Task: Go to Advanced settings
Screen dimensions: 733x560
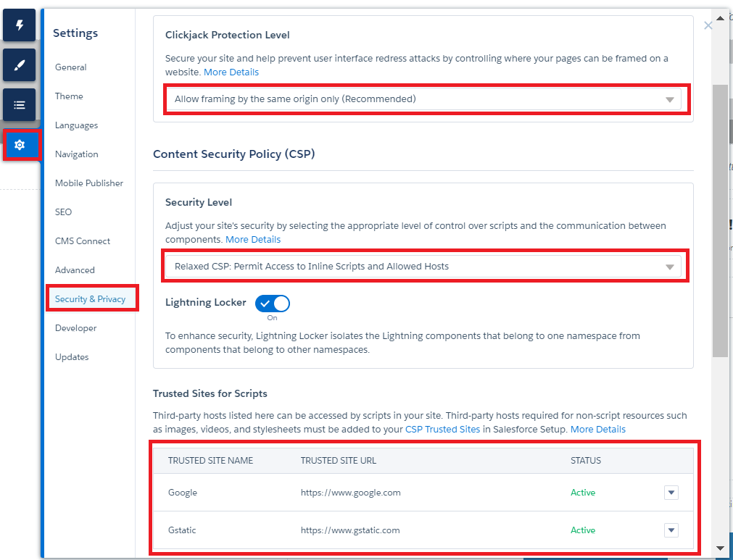Action: coord(75,270)
